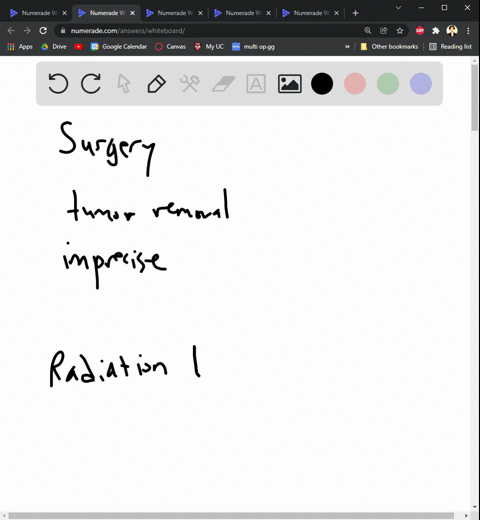Viewport: 480px width, 520px height.
Task: Open the crossed tools icon
Action: [x=190, y=83]
